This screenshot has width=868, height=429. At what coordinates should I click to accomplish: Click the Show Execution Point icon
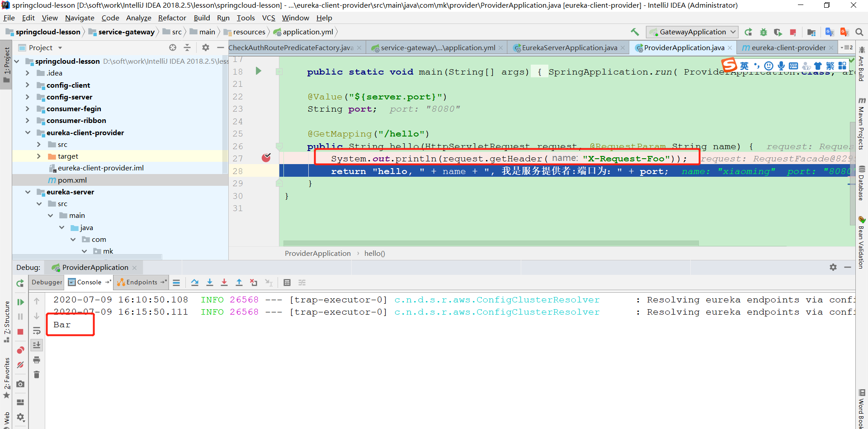176,283
